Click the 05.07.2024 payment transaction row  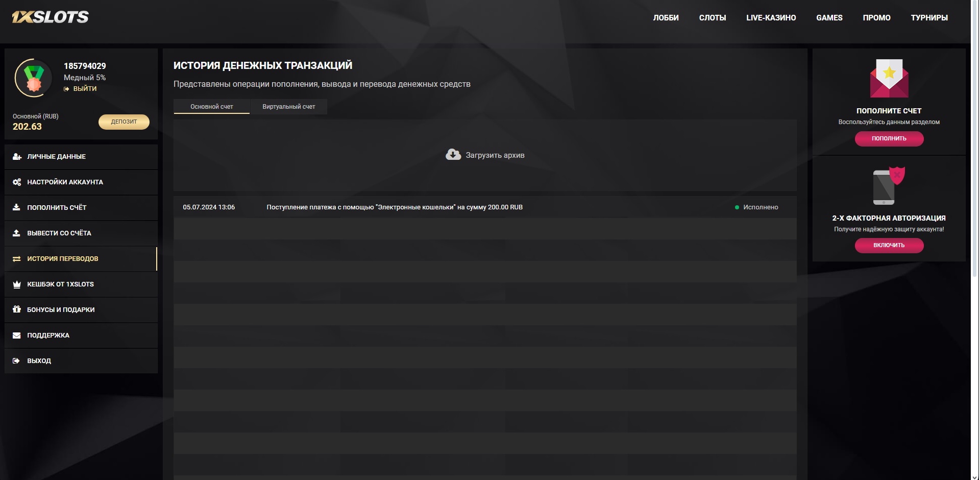(394, 207)
